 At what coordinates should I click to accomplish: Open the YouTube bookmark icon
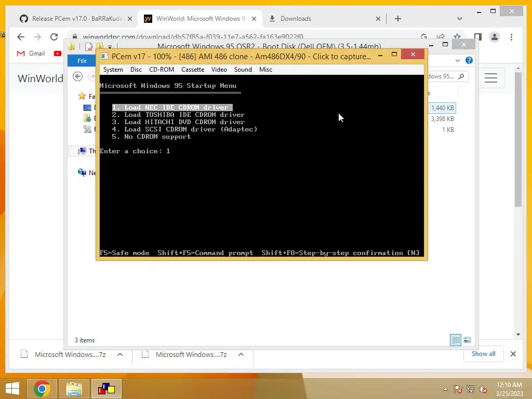pyautogui.click(x=58, y=54)
